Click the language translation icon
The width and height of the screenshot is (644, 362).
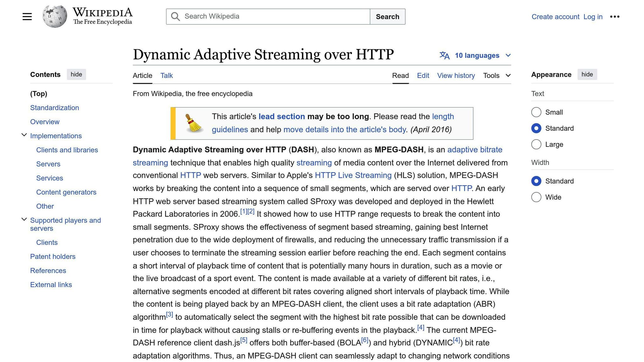coord(444,56)
